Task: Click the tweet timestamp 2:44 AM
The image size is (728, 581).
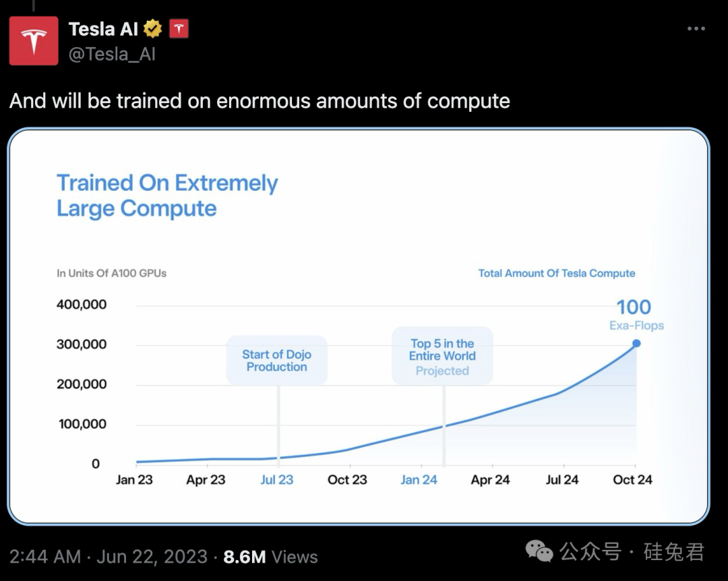Action: coord(44,557)
